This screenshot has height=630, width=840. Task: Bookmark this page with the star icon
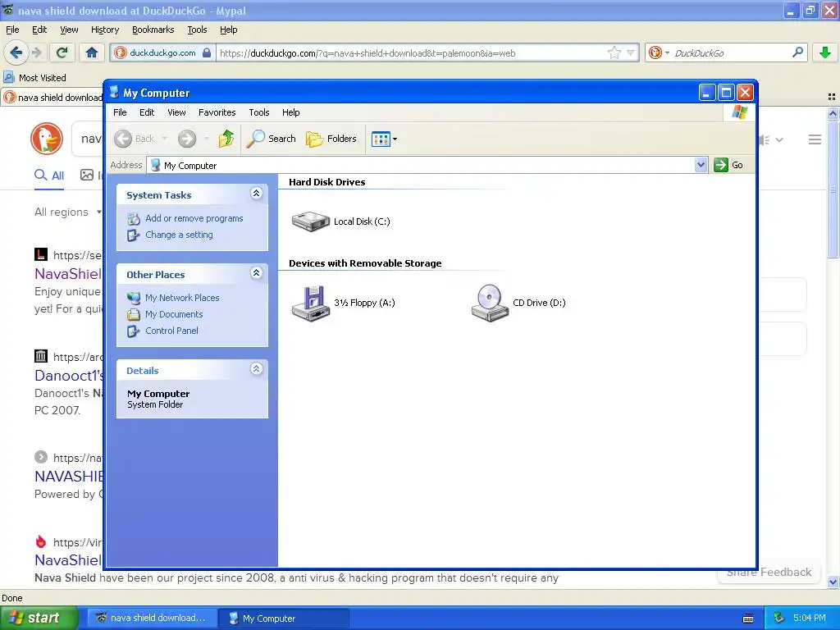(614, 52)
